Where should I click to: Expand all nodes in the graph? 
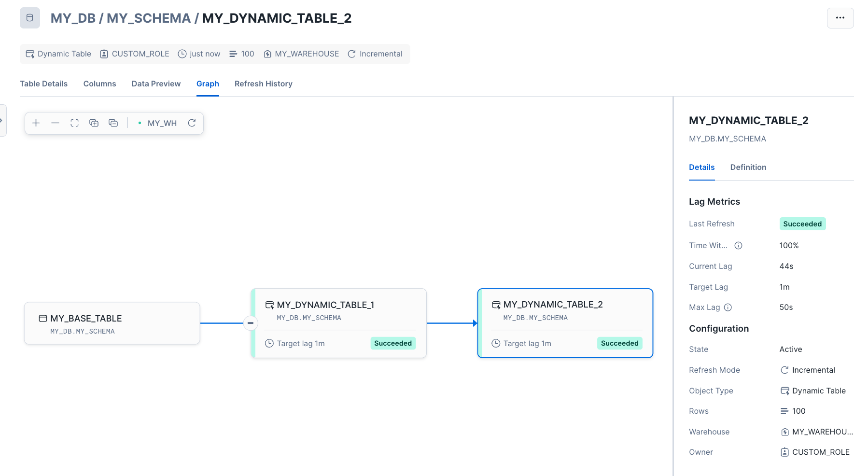(94, 123)
